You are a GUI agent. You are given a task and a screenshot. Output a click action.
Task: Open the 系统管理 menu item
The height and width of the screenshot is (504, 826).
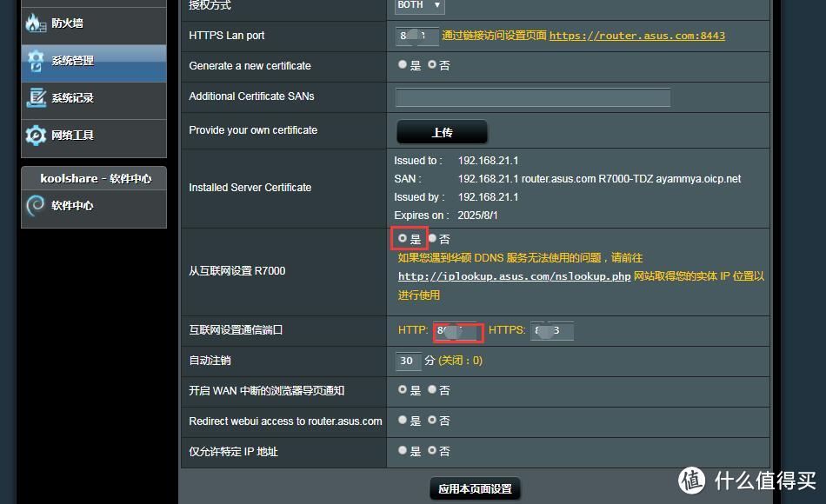point(94,63)
